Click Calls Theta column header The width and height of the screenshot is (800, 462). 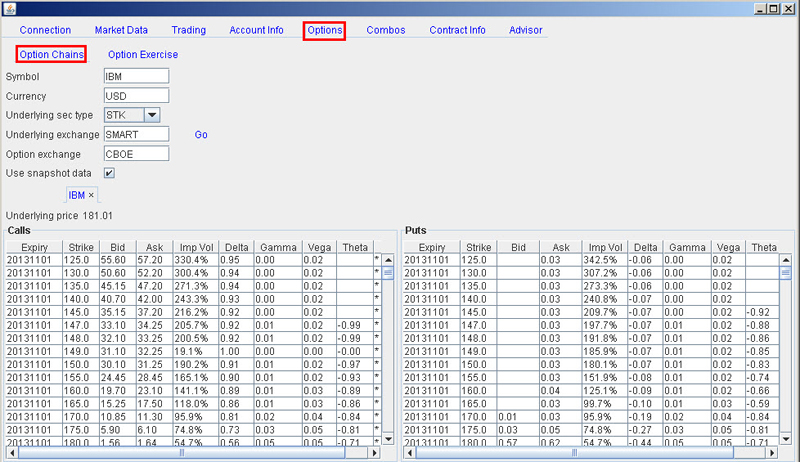pyautogui.click(x=355, y=247)
